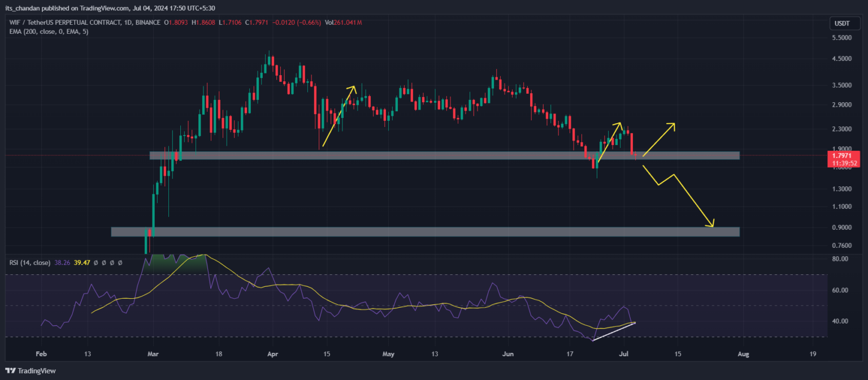
Task: Click the 40.00 RSI scale label
Action: [x=839, y=321]
